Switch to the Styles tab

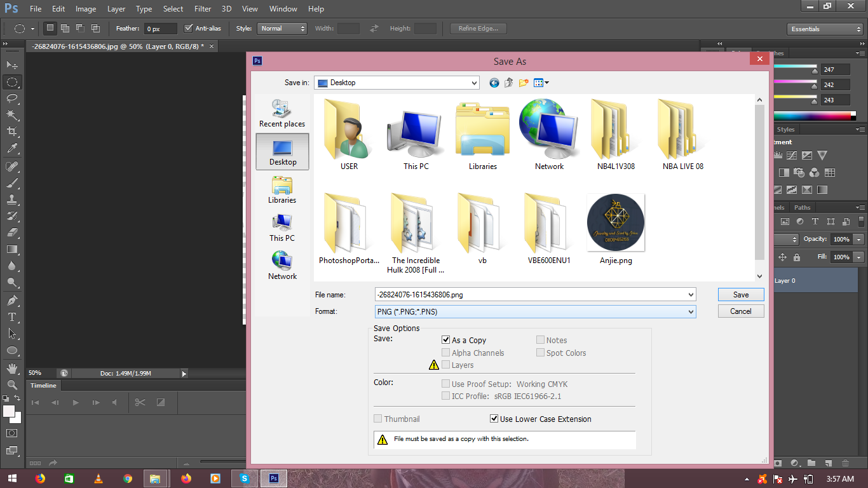(x=785, y=130)
